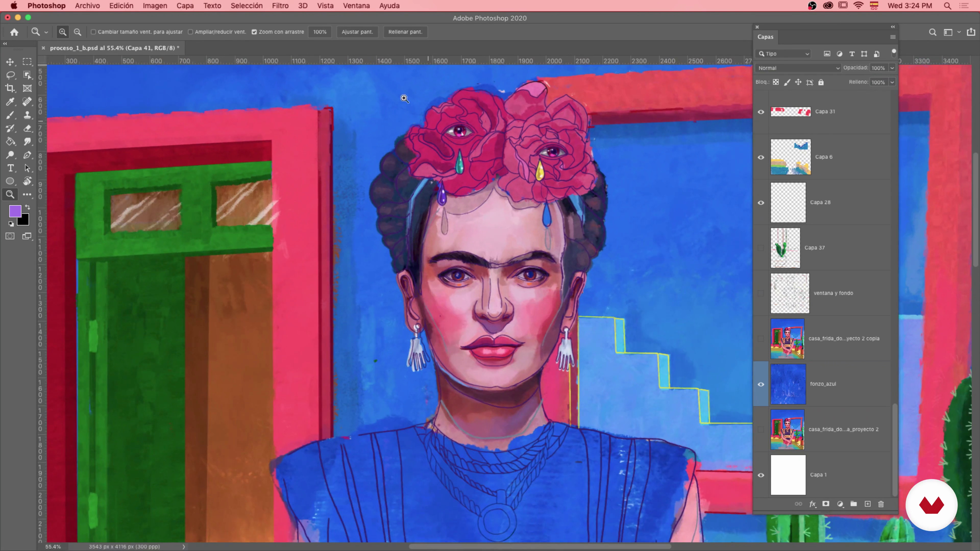Open the Tipo layer filter dropdown
This screenshot has width=980, height=551.
point(784,54)
